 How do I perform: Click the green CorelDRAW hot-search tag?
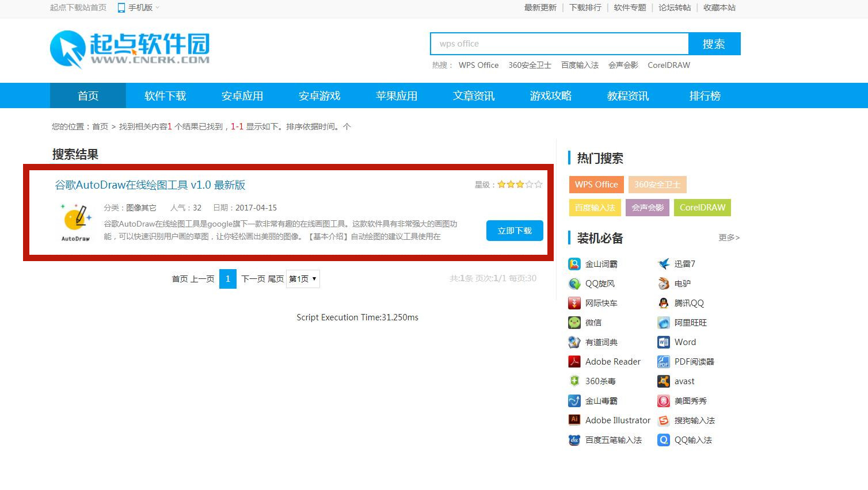[702, 208]
